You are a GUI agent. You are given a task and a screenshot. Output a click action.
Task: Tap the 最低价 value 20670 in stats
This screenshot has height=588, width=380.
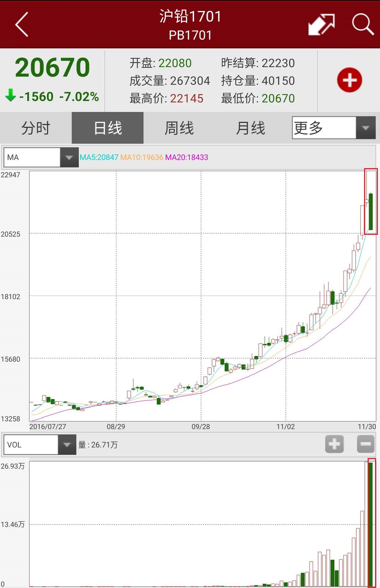click(278, 99)
